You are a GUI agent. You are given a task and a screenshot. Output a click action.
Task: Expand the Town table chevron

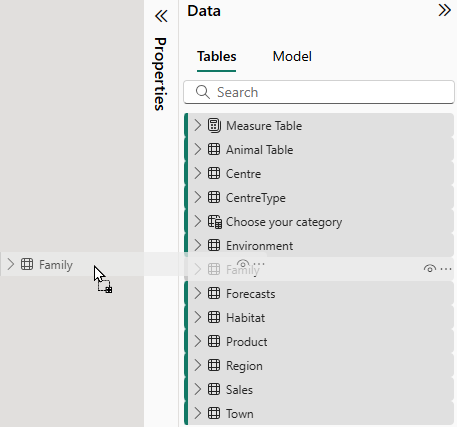pyautogui.click(x=198, y=414)
